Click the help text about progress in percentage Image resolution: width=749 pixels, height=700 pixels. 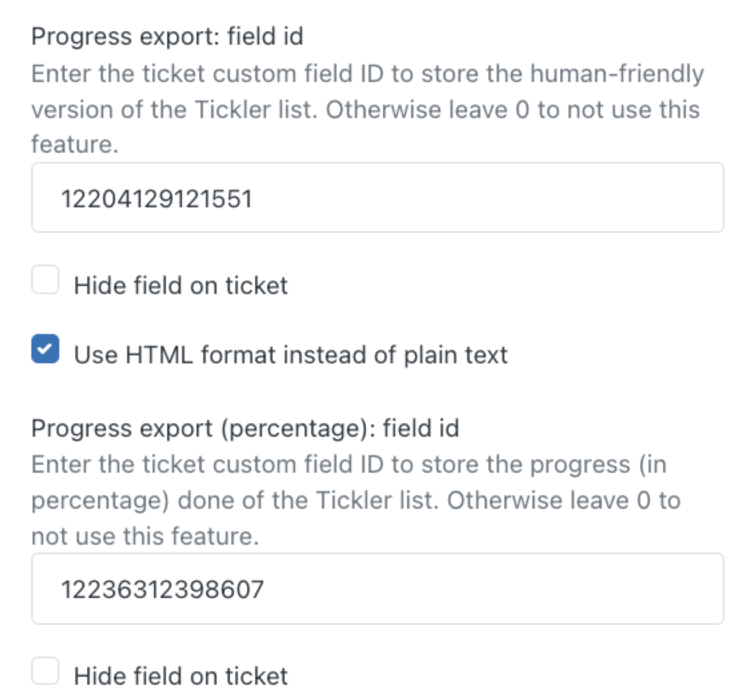click(x=356, y=500)
